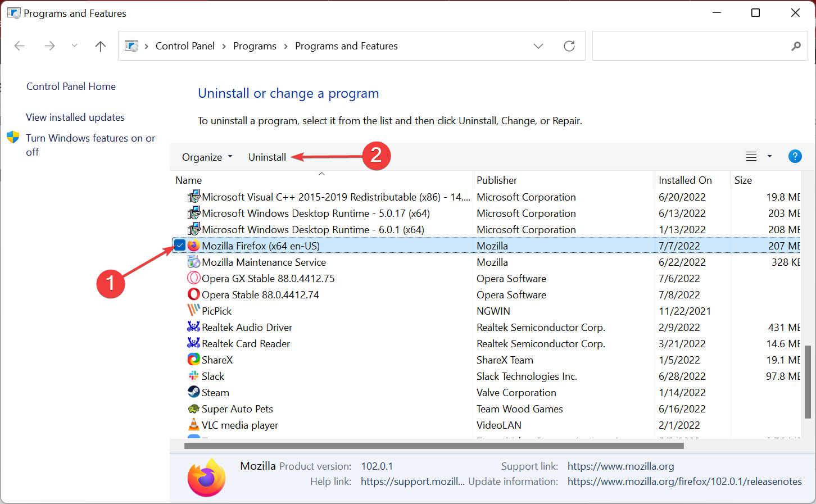
Task: Sort by Publisher column header
Action: coord(497,180)
